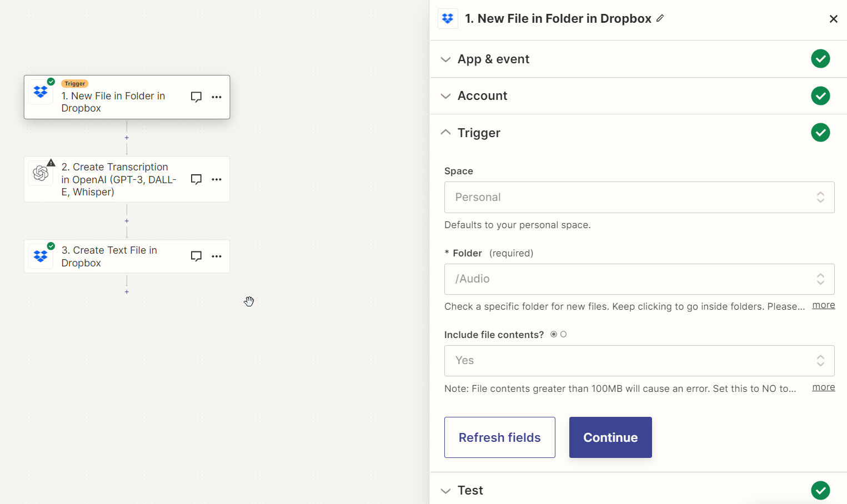847x504 pixels.
Task: Close the step editor panel
Action: 833,19
